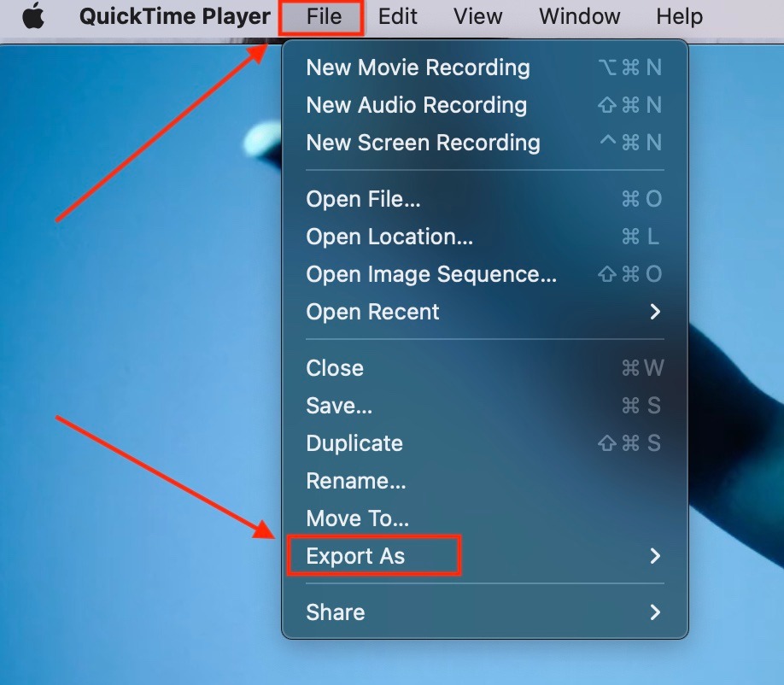The width and height of the screenshot is (784, 685).
Task: Expand the Share submenu chevron
Action: click(655, 612)
